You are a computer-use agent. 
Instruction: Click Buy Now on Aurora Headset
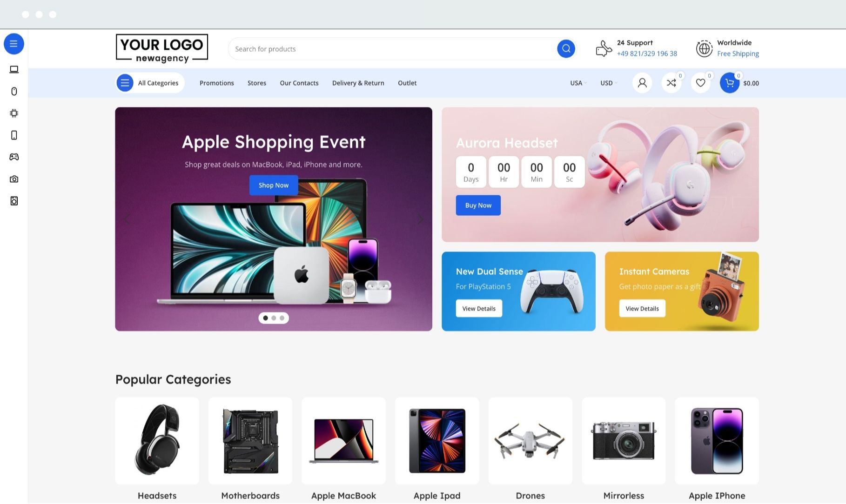click(478, 205)
